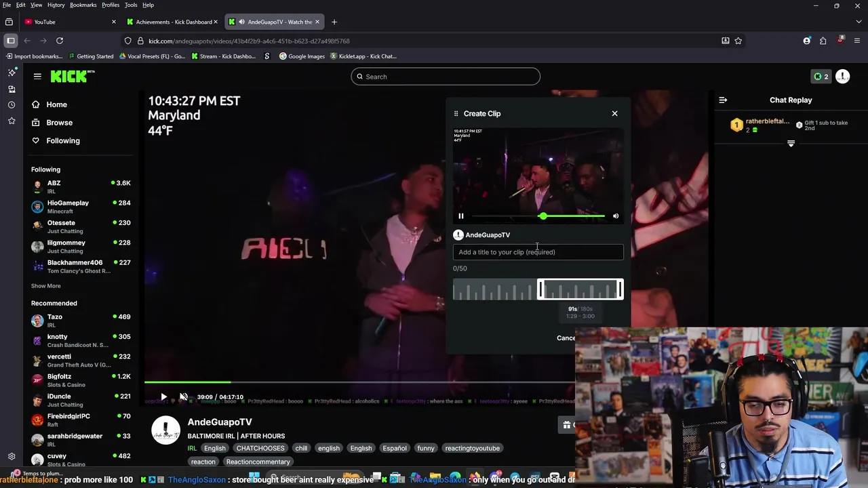Screen dimensions: 868x488
Task: Open Blackhammer406 channel
Action: tap(81, 266)
